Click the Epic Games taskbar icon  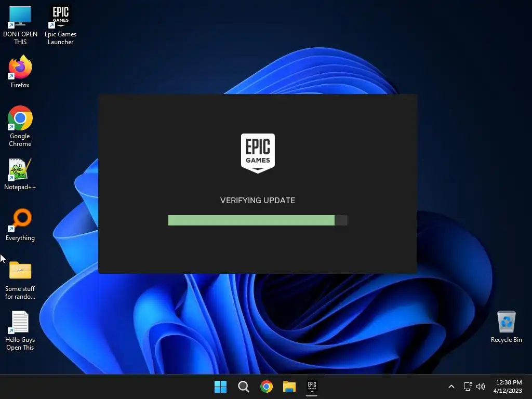click(312, 387)
